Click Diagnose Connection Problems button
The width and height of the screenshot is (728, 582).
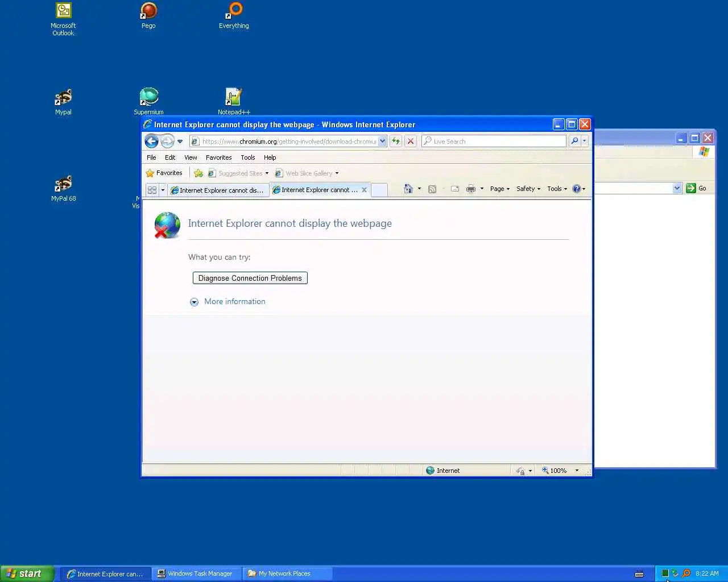(250, 278)
